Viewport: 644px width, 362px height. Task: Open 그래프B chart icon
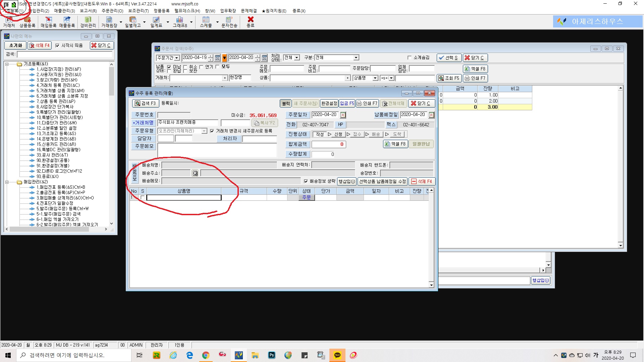pyautogui.click(x=180, y=22)
